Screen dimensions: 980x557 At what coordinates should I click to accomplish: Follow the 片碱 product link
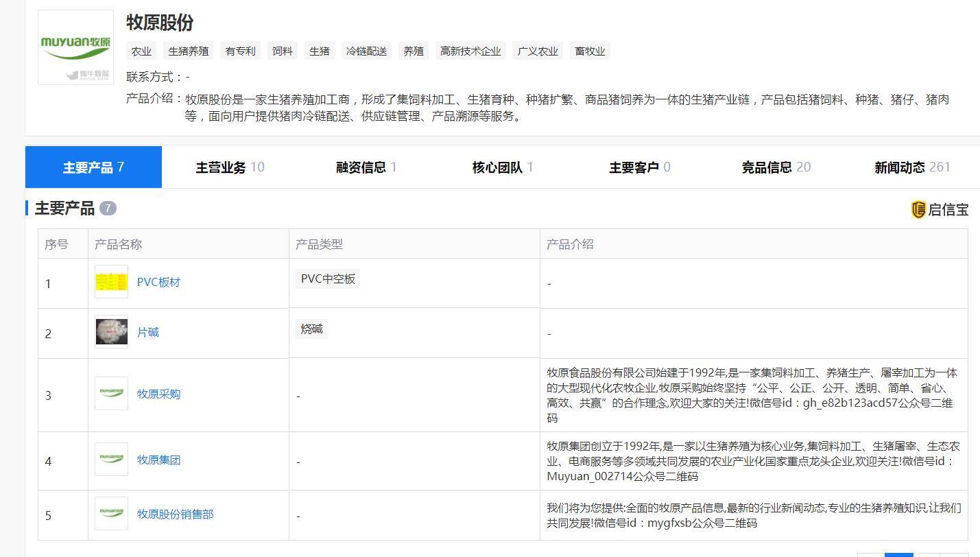coord(149,333)
